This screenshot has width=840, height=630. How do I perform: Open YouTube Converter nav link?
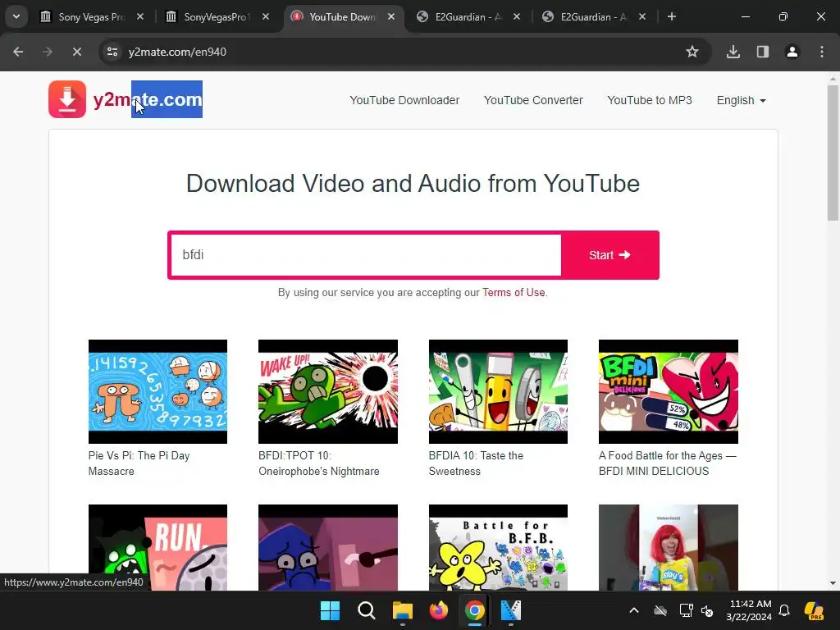pyautogui.click(x=533, y=100)
